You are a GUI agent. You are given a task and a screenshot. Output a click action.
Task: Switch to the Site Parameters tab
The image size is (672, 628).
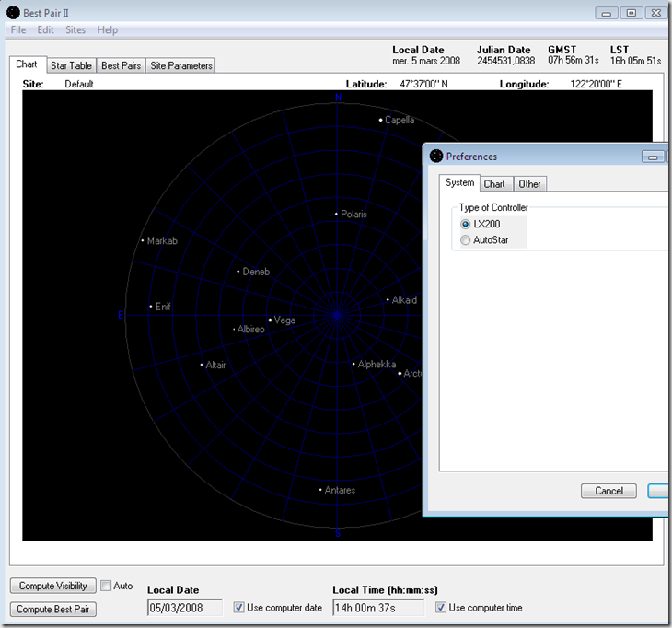click(180, 65)
